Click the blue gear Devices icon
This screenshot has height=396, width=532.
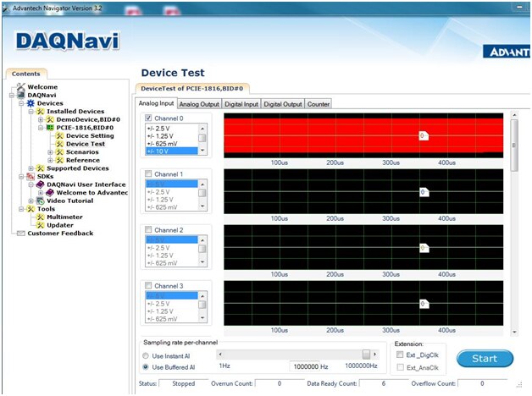[x=30, y=103]
